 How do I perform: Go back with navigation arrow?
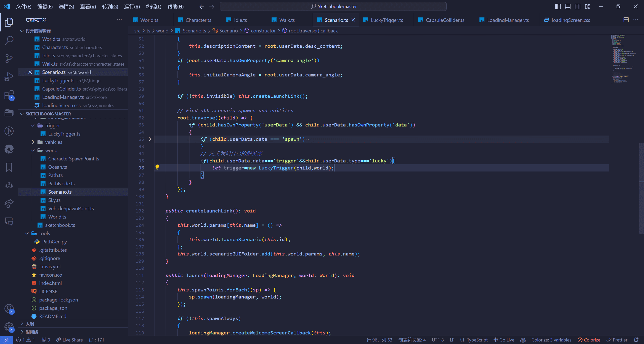(202, 7)
